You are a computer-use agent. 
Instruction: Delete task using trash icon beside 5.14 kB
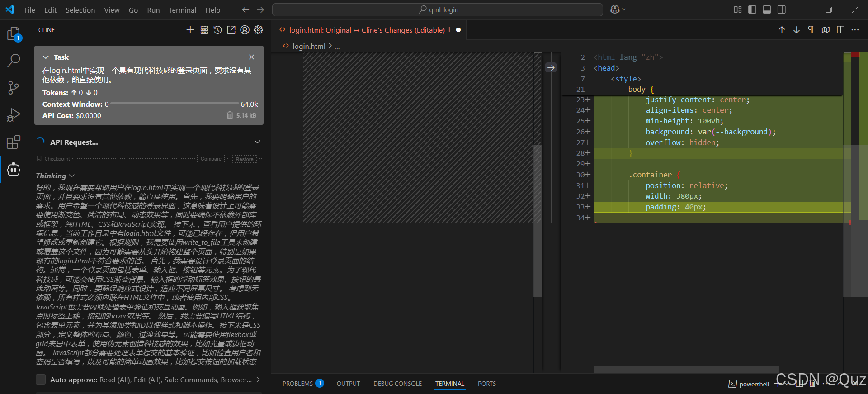coord(230,115)
